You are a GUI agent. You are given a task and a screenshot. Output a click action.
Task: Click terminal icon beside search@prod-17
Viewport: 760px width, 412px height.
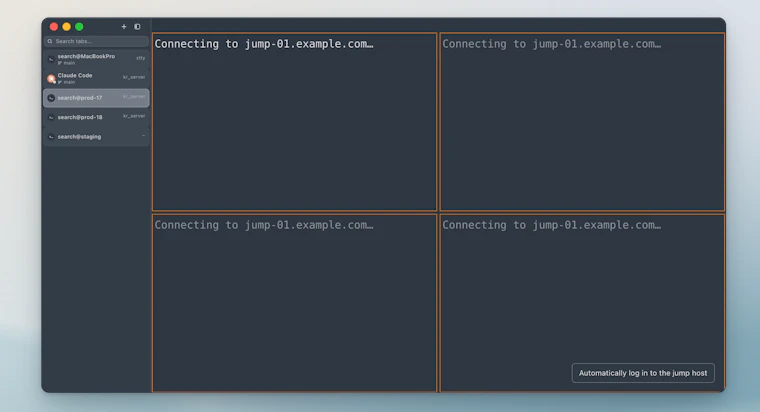(51, 98)
